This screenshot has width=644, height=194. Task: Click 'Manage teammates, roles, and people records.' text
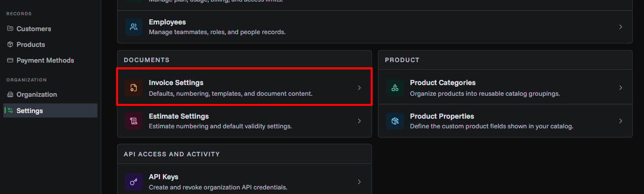pyautogui.click(x=217, y=32)
